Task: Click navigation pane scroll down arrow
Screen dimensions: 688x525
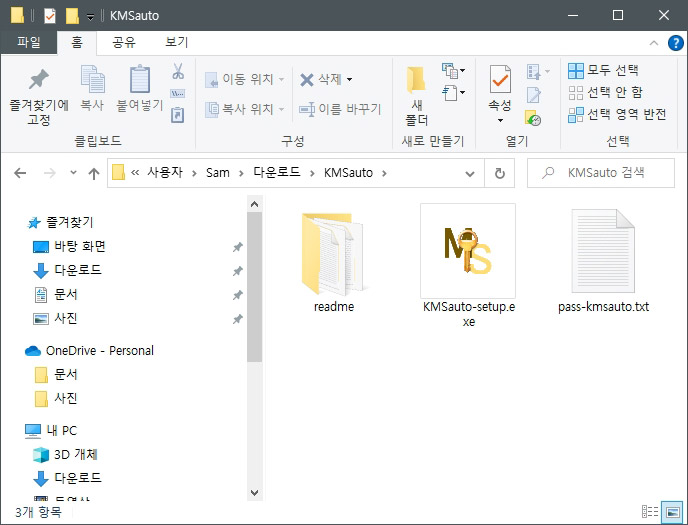Action: click(254, 493)
